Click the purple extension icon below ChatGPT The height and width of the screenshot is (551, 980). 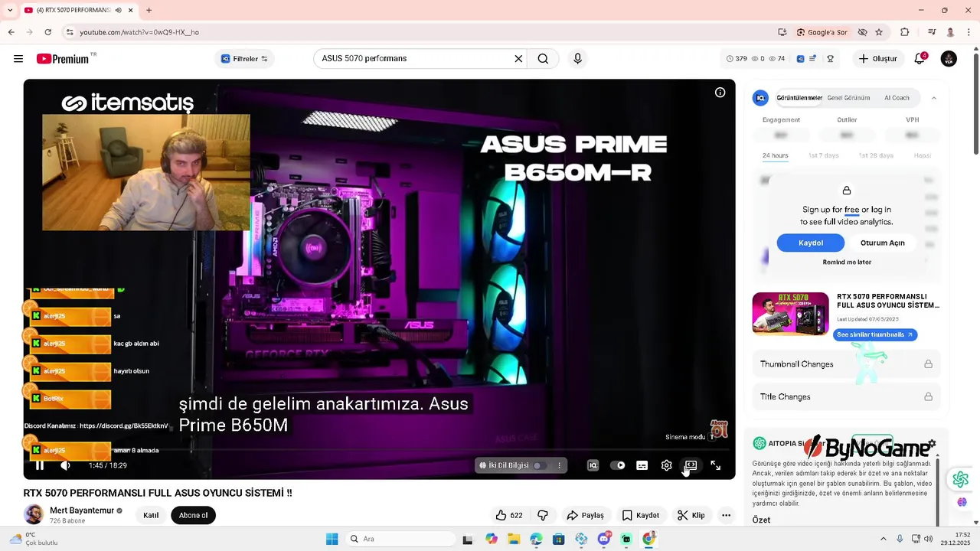click(962, 502)
